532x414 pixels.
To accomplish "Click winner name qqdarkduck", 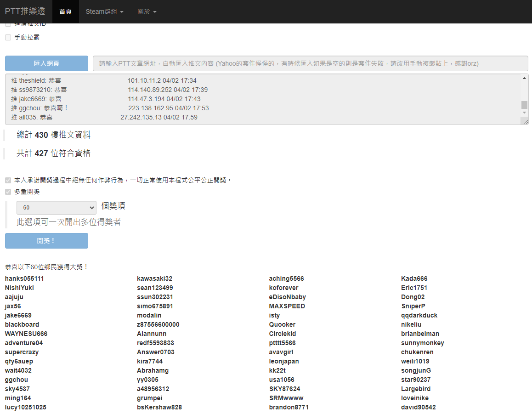I will tap(419, 315).
